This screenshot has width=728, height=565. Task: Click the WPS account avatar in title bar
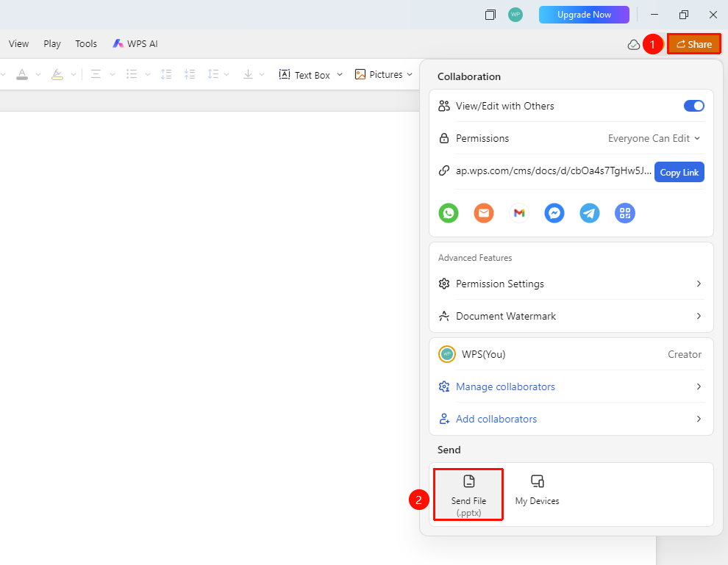coord(515,15)
